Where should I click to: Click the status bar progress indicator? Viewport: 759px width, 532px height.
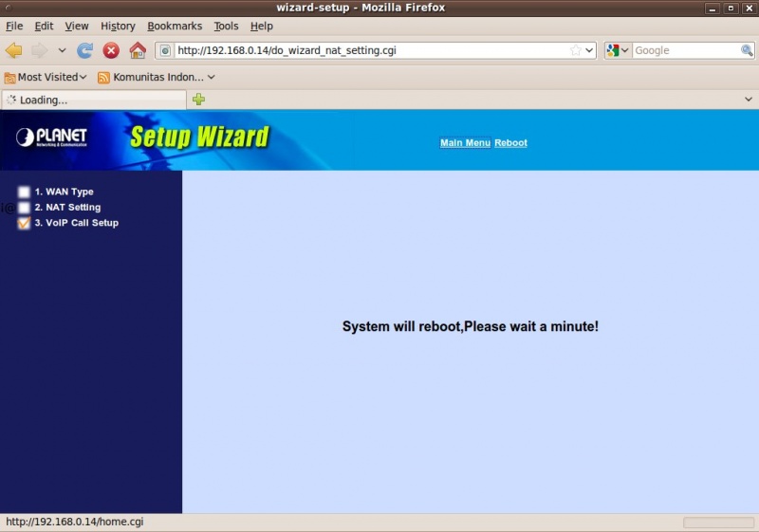tap(718, 523)
